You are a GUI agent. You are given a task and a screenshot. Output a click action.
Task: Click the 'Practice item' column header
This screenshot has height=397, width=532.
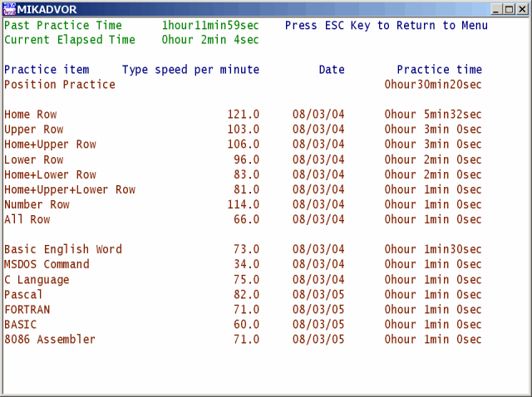(x=47, y=70)
